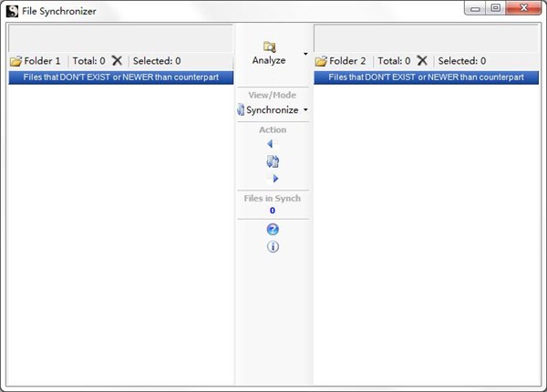Copy files to left with left arrow
The image size is (547, 392).
[x=270, y=144]
